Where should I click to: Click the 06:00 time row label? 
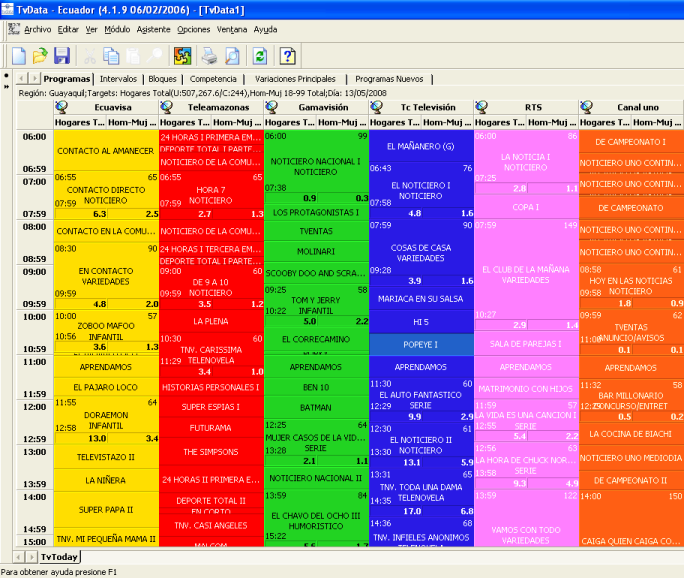point(34,137)
